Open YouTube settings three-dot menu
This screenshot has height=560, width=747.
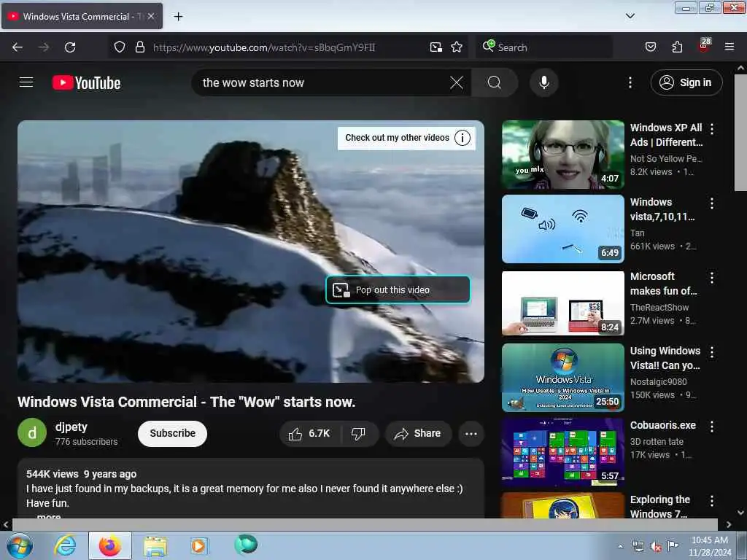point(630,83)
